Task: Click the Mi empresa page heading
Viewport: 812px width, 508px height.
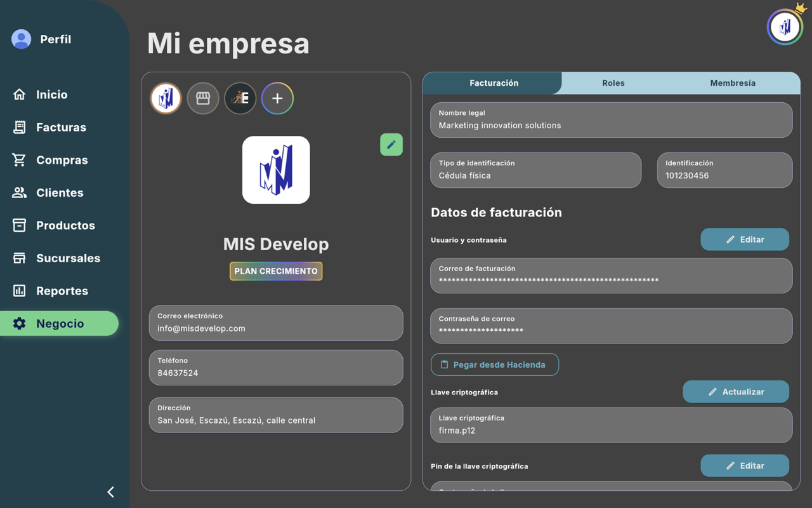Action: coord(228,43)
